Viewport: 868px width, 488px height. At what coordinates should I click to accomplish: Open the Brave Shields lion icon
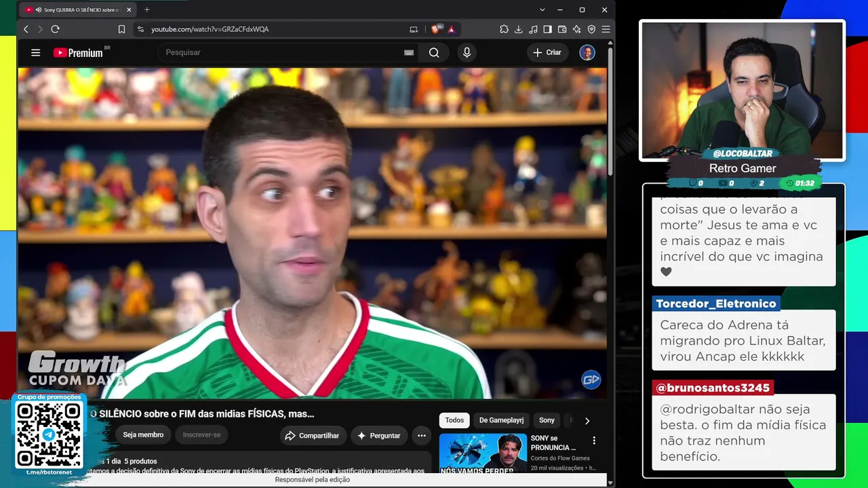(435, 29)
